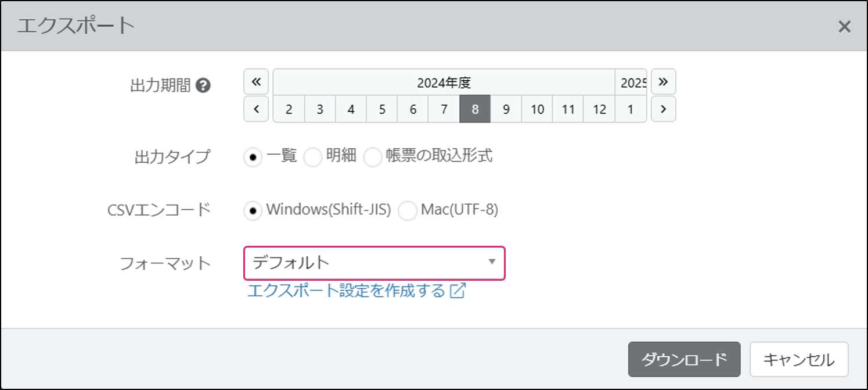Click the highlighted month 8 cell
The height and width of the screenshot is (390, 868).
tap(475, 109)
